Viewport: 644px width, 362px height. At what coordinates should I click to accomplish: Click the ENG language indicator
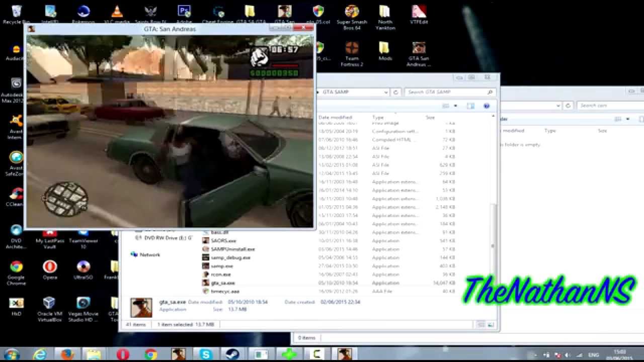tap(594, 354)
